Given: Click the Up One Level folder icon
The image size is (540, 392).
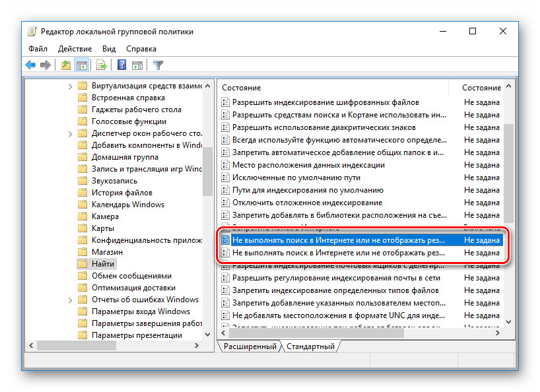Looking at the screenshot, I should [65, 65].
